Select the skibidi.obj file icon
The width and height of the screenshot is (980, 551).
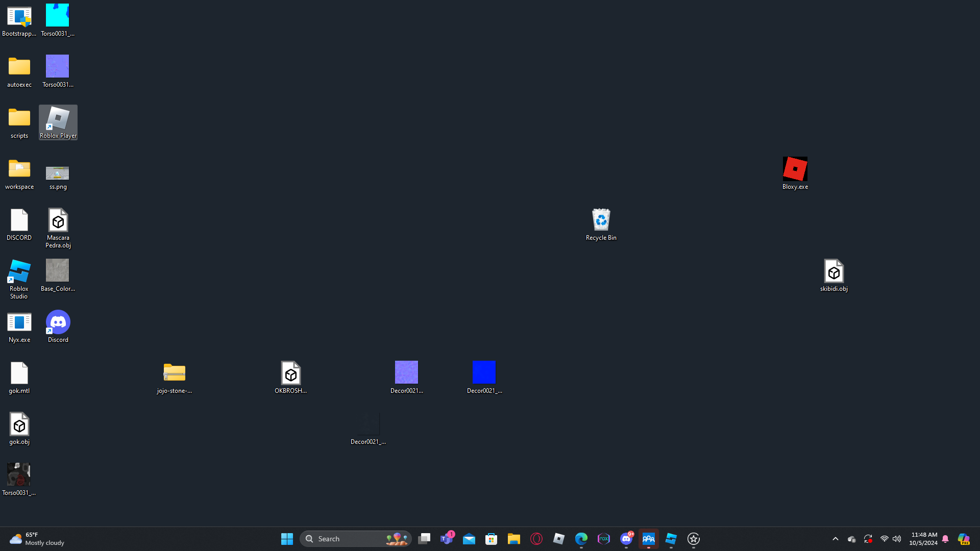(x=834, y=274)
